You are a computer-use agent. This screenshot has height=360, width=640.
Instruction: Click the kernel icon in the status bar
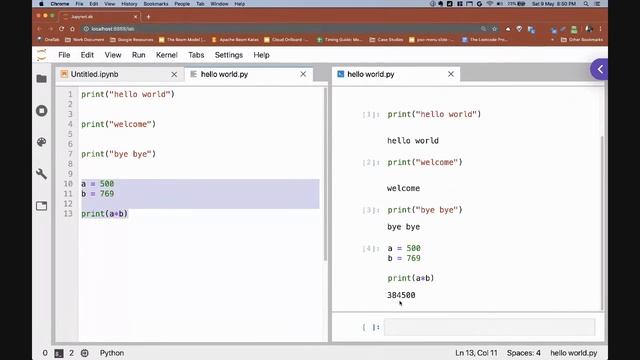click(x=84, y=353)
